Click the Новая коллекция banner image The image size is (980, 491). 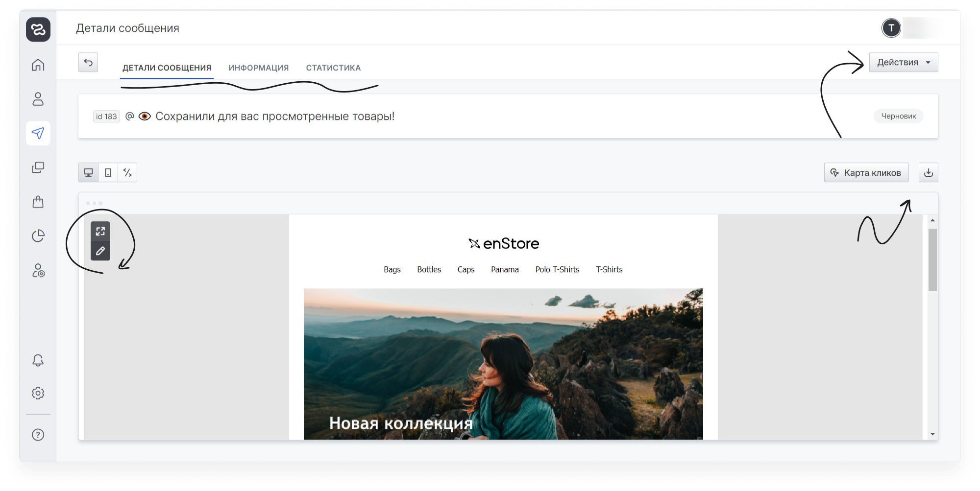(503, 364)
